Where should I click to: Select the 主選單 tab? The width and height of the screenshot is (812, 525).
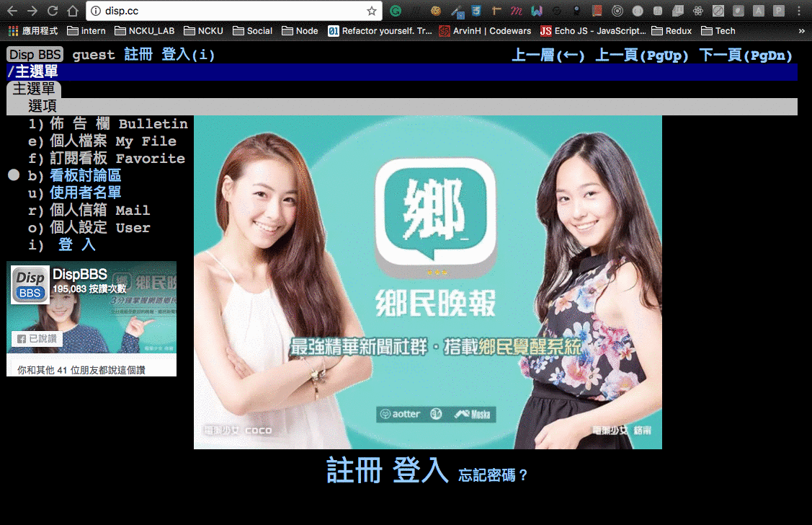click(34, 89)
